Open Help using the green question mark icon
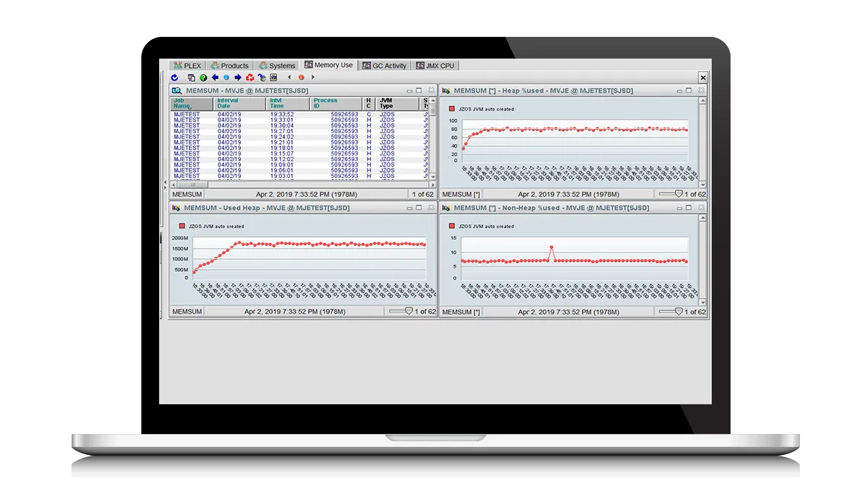Screen dimensions: 868x499 tap(203, 77)
